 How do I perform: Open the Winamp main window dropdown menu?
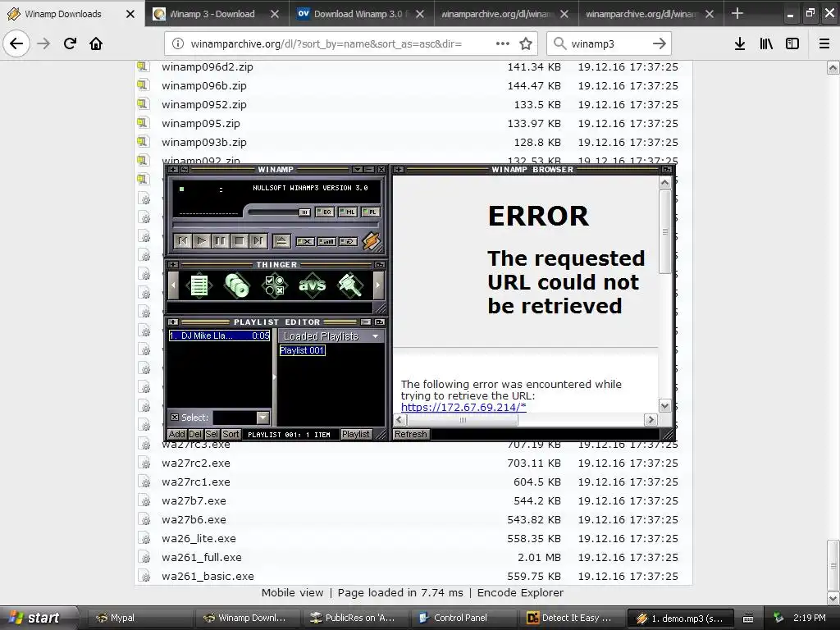point(358,169)
